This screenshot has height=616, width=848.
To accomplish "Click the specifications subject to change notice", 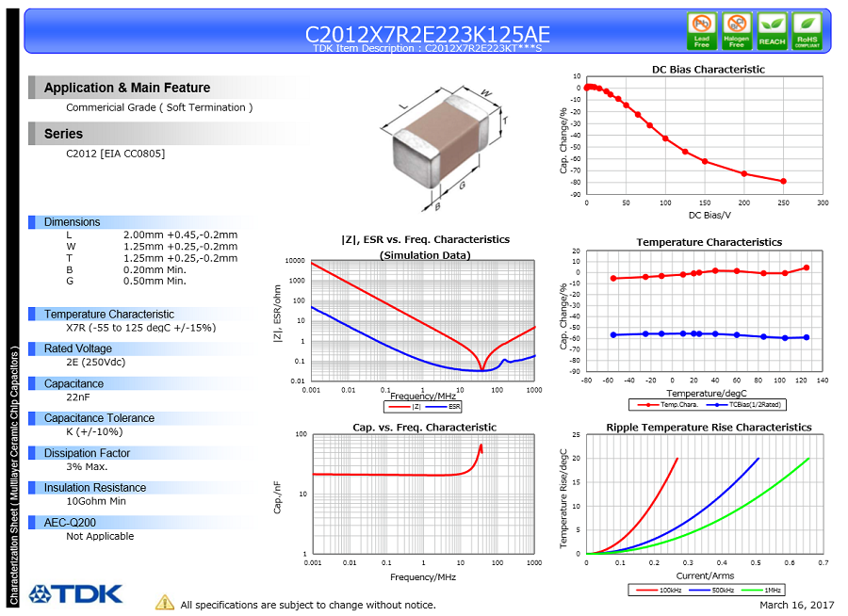I will tap(308, 606).
